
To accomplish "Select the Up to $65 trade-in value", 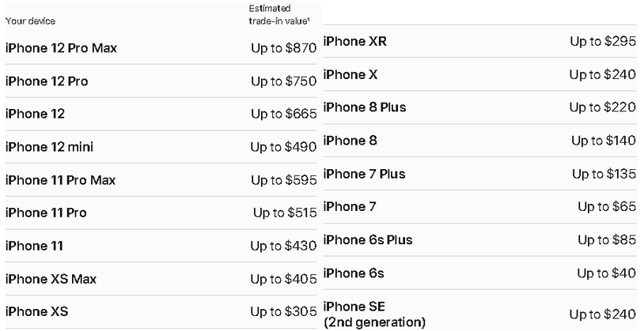I will tap(607, 207).
